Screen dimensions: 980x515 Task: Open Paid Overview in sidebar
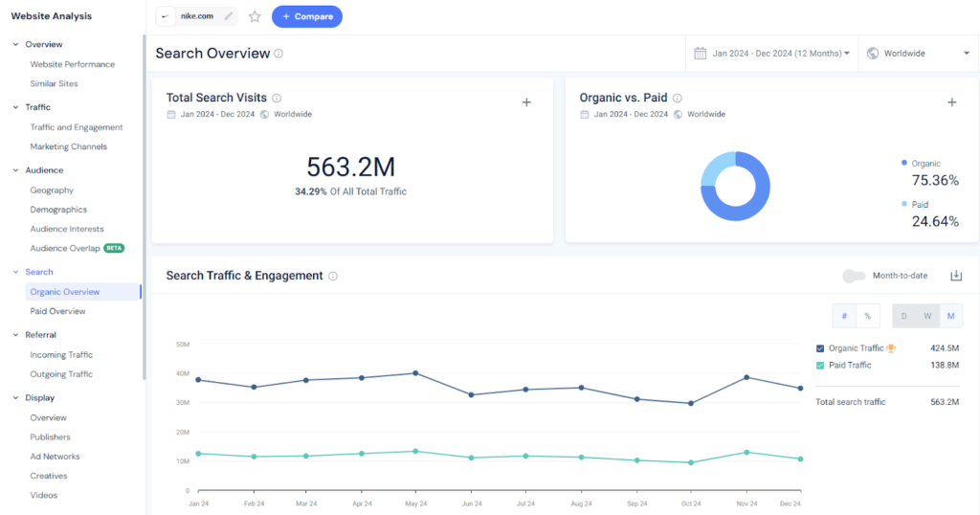[57, 311]
